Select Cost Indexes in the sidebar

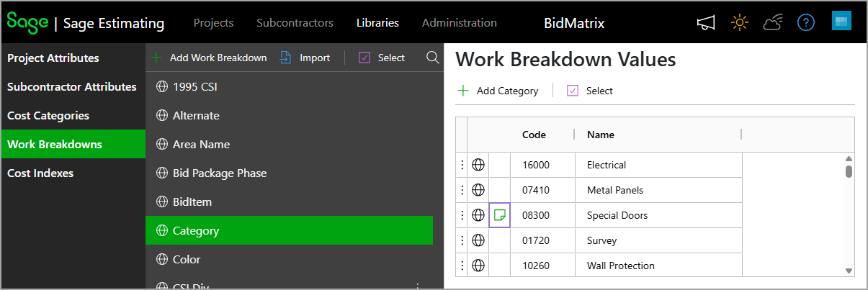point(73,173)
